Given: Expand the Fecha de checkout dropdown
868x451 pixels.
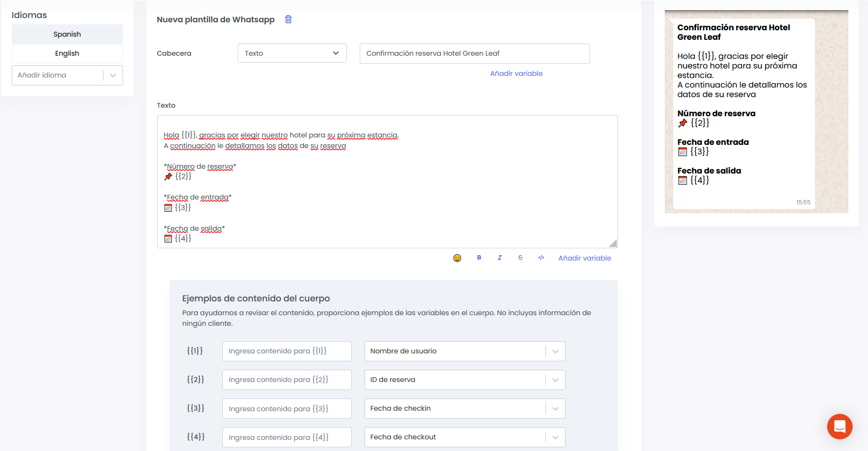Looking at the screenshot, I should coord(465,437).
